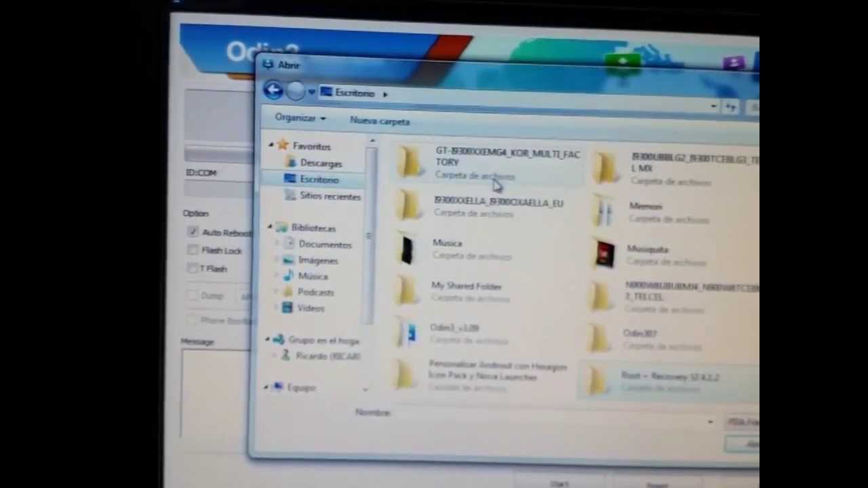Select N900W8UBUBMI4 TELCEL folder icon
Screen dimensions: 868x488
coord(601,297)
